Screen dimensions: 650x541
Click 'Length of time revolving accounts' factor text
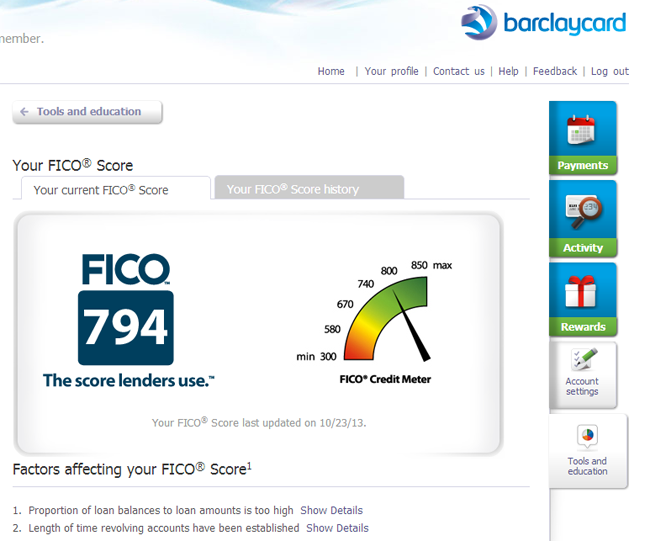(x=164, y=528)
